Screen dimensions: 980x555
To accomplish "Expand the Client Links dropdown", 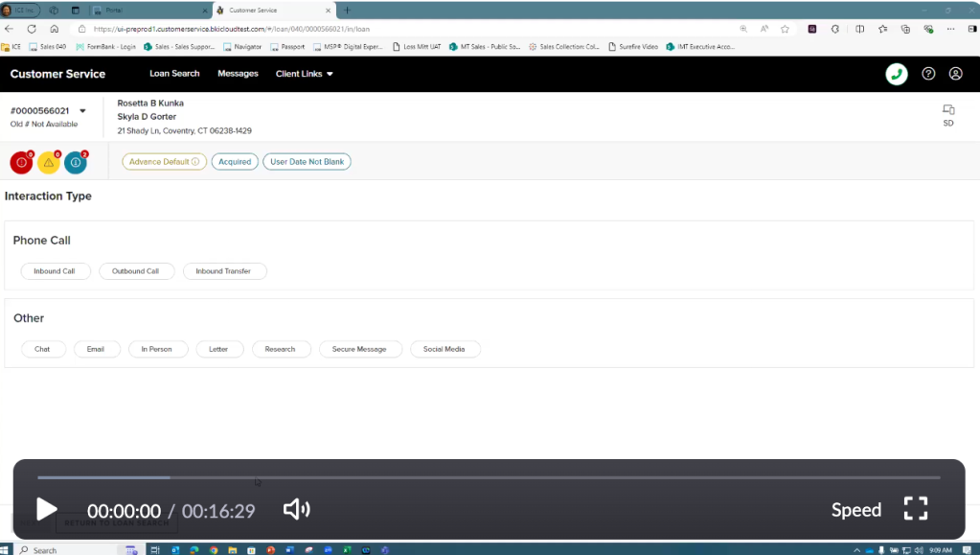I will 304,74.
